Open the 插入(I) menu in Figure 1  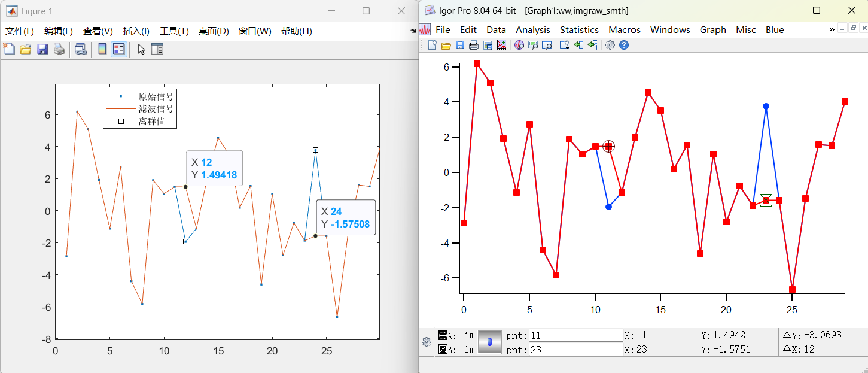(x=136, y=31)
